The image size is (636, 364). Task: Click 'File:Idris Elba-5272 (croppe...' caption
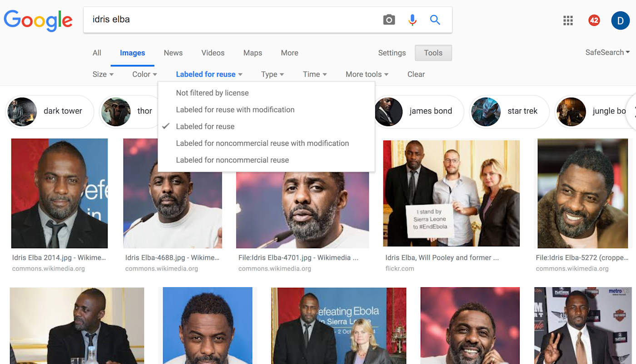click(581, 258)
